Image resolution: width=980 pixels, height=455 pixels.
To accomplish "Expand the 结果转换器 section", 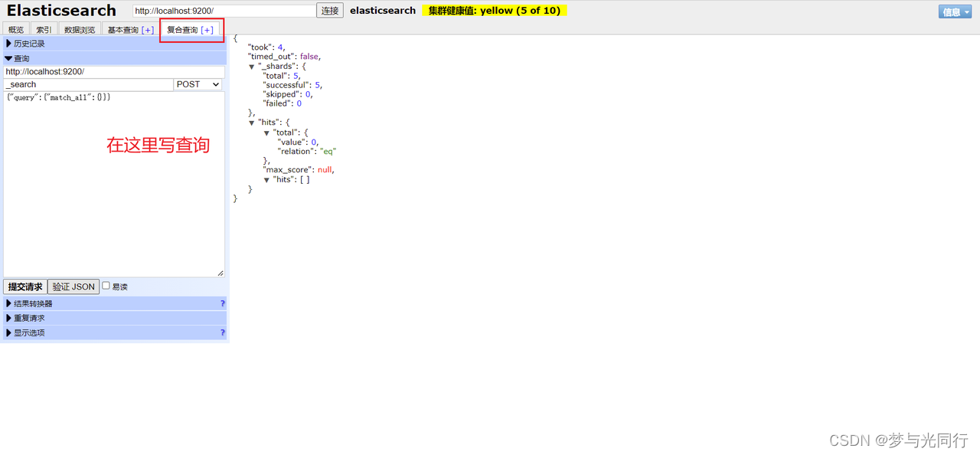I will point(115,304).
